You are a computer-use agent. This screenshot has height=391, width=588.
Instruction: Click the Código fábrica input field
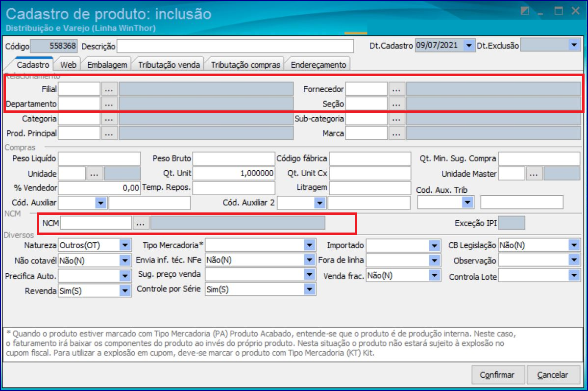(x=370, y=159)
